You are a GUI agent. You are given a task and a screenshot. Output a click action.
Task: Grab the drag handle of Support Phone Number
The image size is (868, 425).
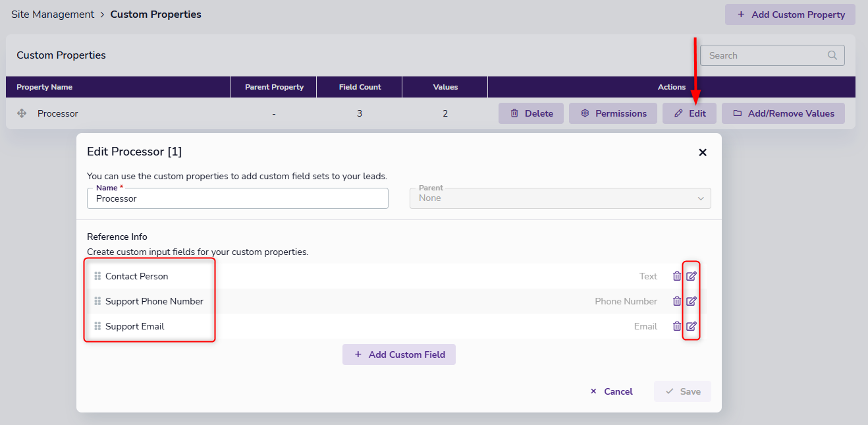point(97,301)
